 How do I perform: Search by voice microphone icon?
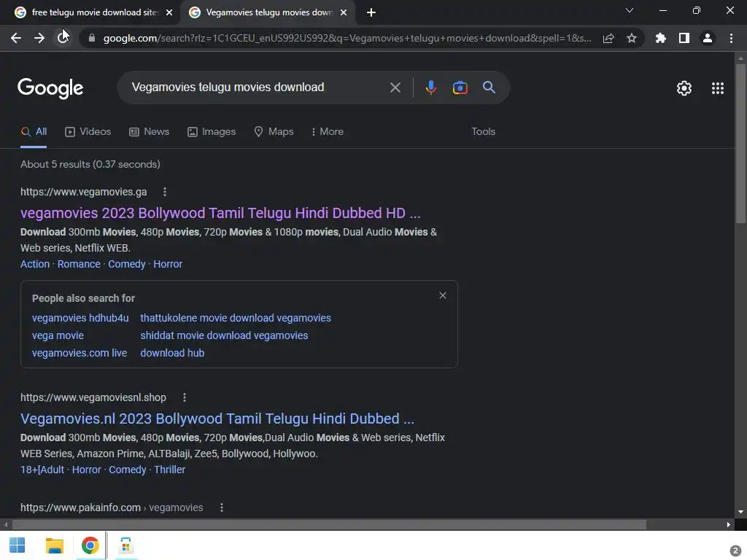(430, 87)
